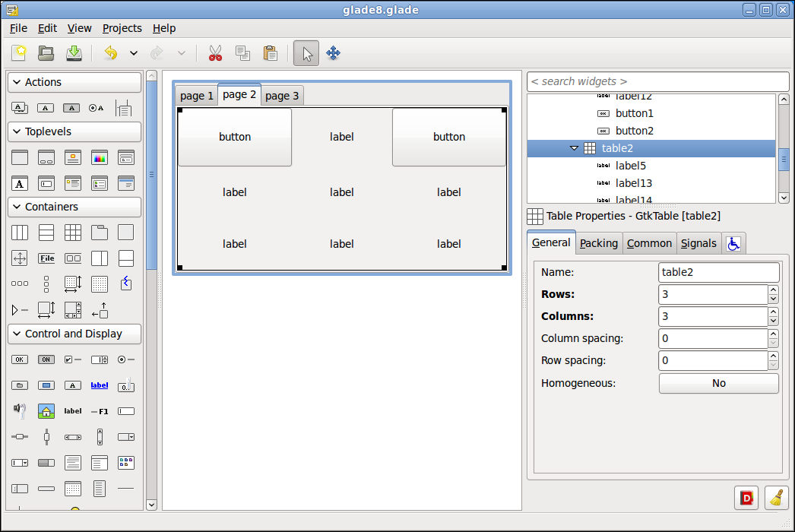Pick the Volume Button speaker widget
Image resolution: width=795 pixels, height=532 pixels.
20,410
